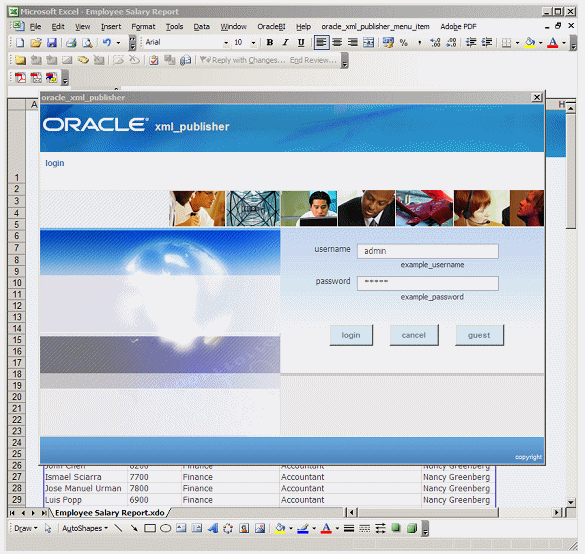Click the Undo arrow icon
The width and height of the screenshot is (585, 554).
[107, 43]
